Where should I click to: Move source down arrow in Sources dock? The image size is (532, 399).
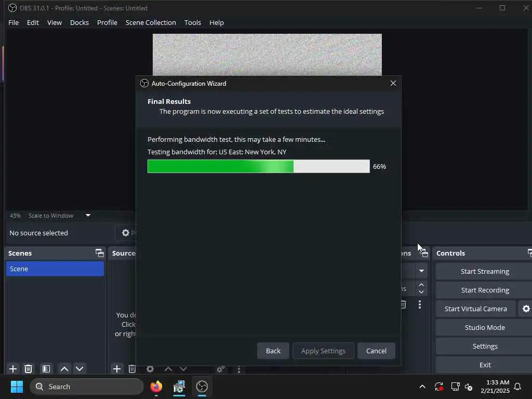pos(183,368)
